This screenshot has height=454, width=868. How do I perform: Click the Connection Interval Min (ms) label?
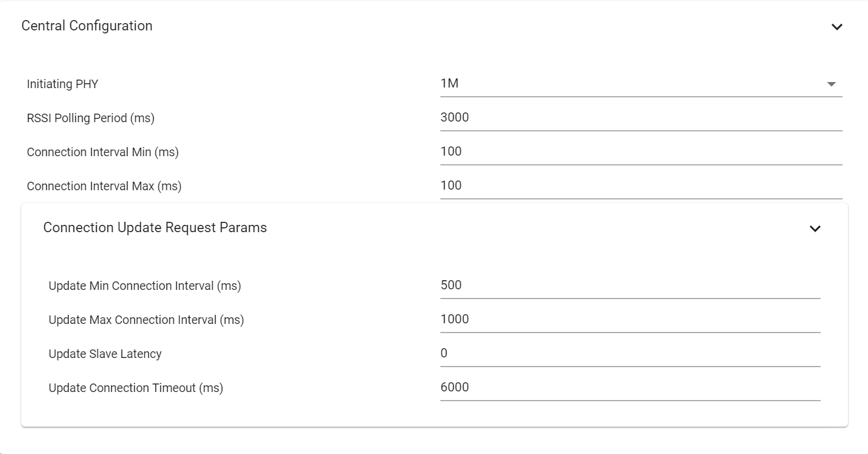pos(103,153)
